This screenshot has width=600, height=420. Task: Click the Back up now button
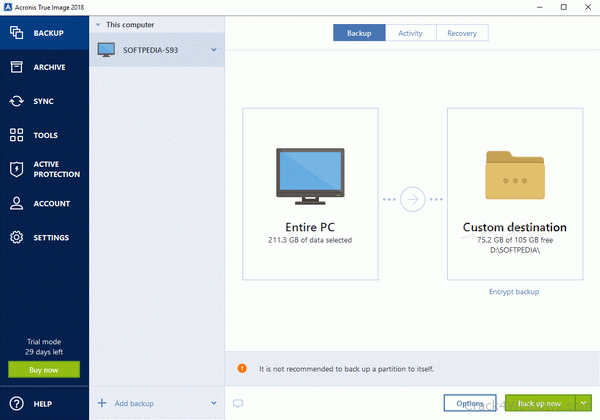[x=540, y=403]
